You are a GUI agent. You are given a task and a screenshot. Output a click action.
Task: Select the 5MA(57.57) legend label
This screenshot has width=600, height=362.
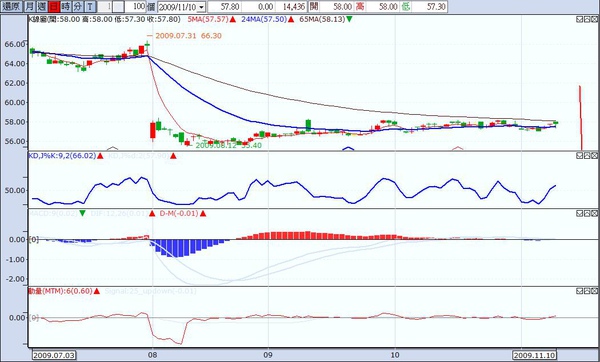208,19
